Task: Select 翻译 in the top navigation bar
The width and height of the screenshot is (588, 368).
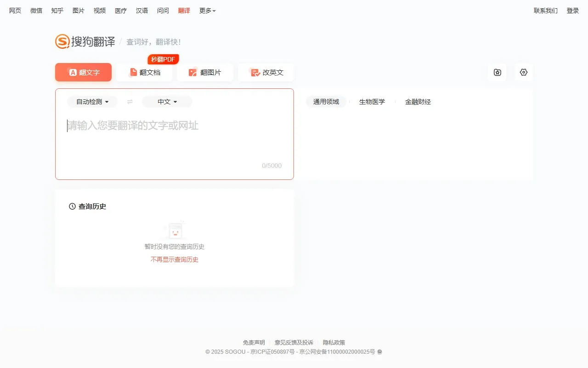Action: point(184,11)
